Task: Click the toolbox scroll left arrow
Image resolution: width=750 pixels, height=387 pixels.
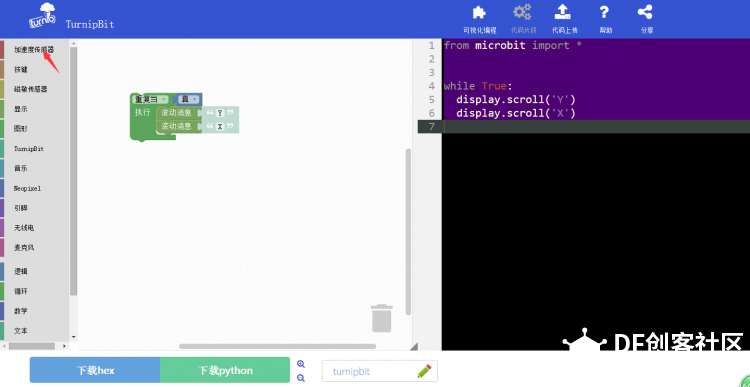Action: 4,346
